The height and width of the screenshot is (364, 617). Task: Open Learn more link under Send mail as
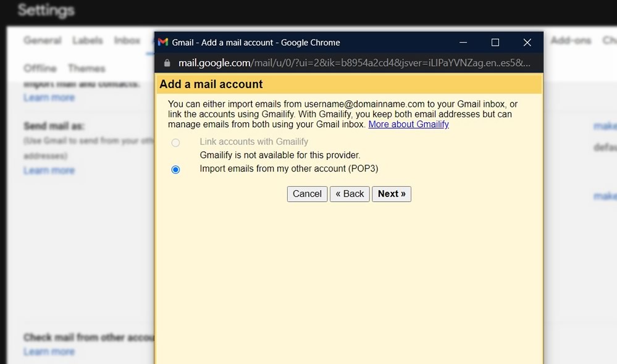pos(49,170)
